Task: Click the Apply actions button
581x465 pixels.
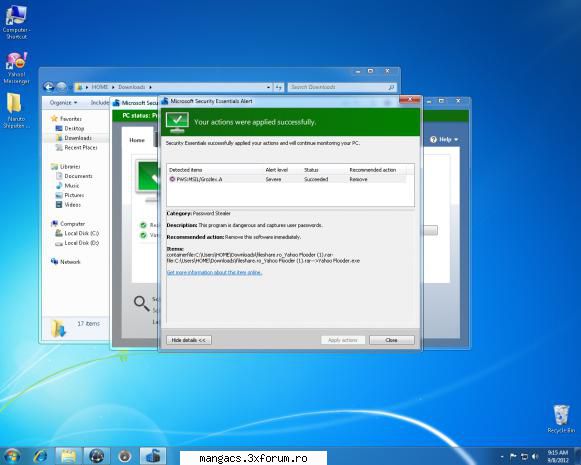Action: (x=343, y=340)
